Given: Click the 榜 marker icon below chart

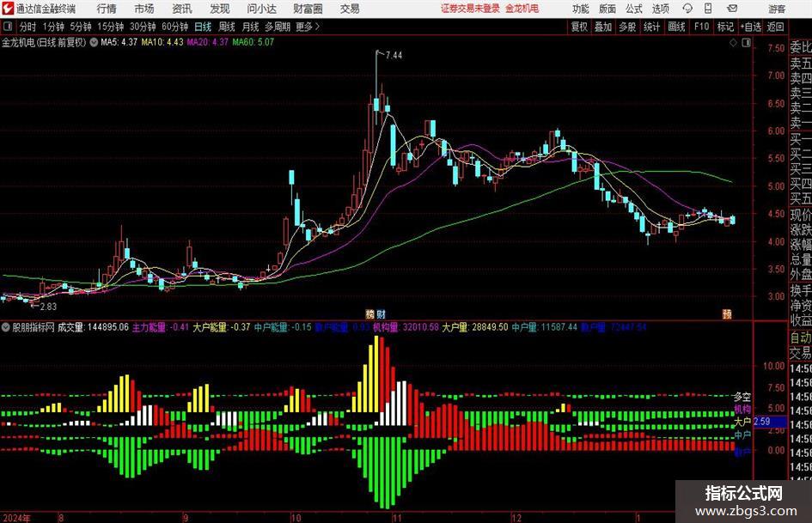Looking at the screenshot, I should tap(369, 313).
